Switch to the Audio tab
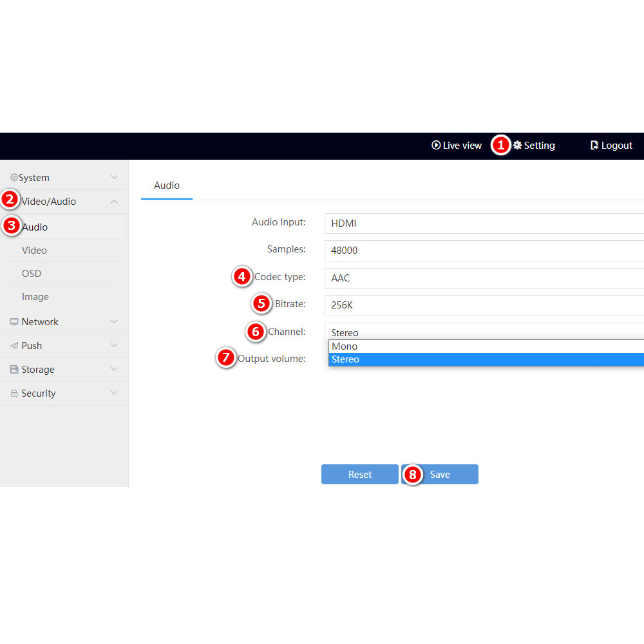Viewport: 644px width, 644px height. point(167,185)
